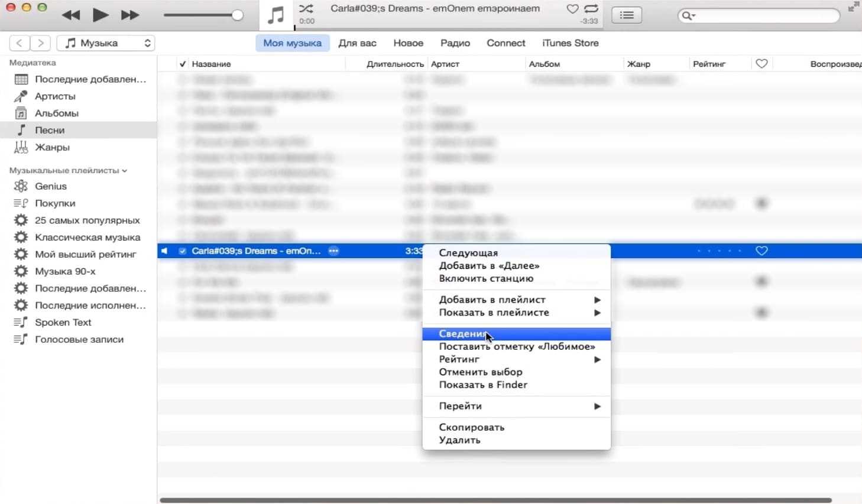The width and height of the screenshot is (862, 504).
Task: Choose Добавить в «Далее» menu item
Action: (517, 266)
